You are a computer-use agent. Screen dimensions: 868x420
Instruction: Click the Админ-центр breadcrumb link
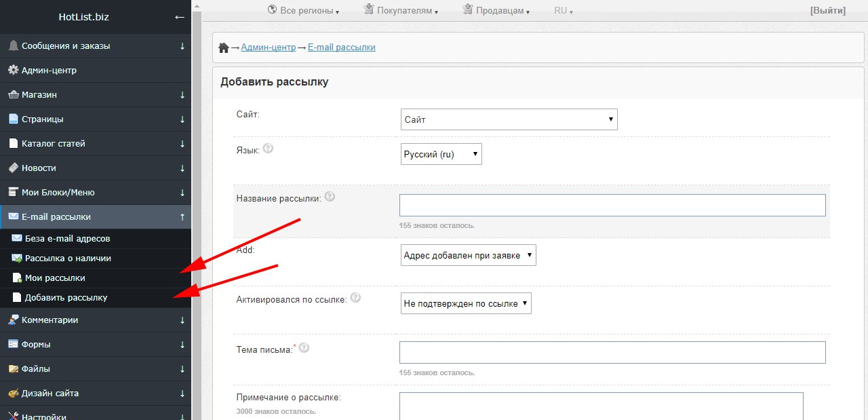pos(269,47)
